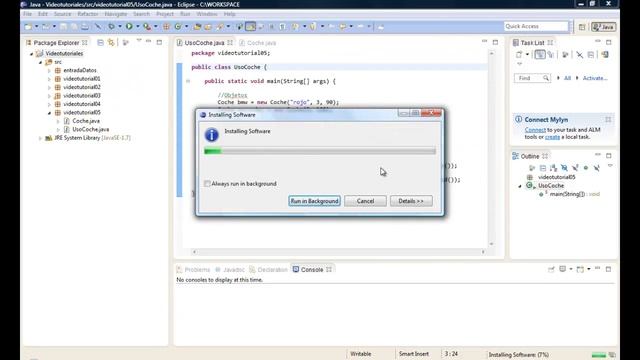
Task: Click the Activate... link in Task List
Action: (x=595, y=78)
